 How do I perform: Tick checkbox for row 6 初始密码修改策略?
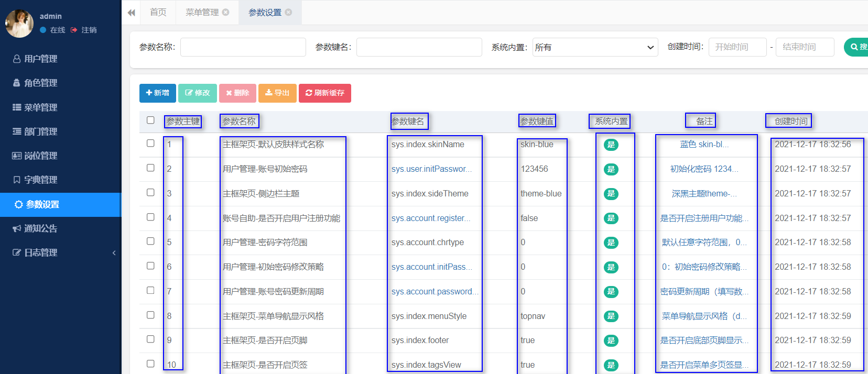[150, 266]
